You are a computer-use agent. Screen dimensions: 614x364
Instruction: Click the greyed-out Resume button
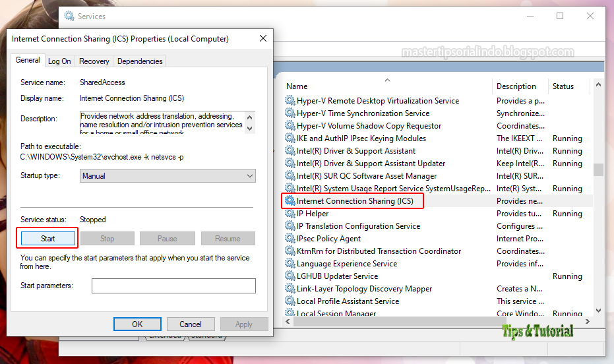(x=228, y=238)
